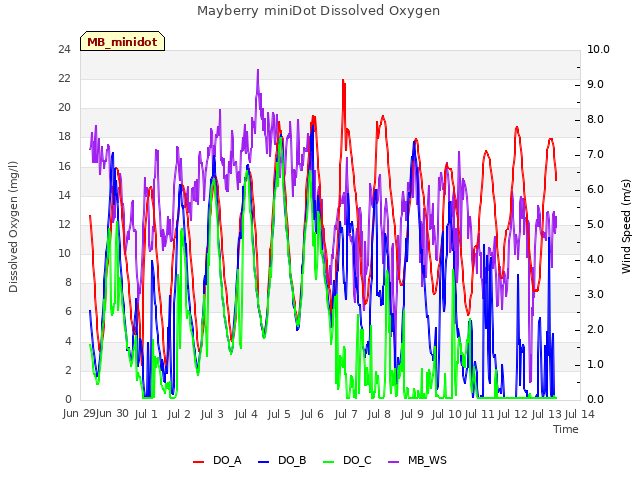Click the 7.0 wind speed axis value
The image size is (640, 480).
click(x=596, y=155)
